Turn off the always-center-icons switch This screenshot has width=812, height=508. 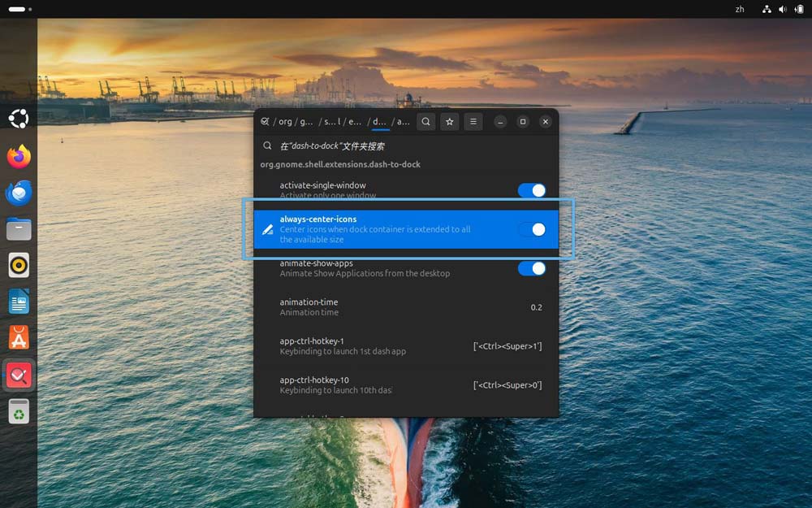(538, 230)
